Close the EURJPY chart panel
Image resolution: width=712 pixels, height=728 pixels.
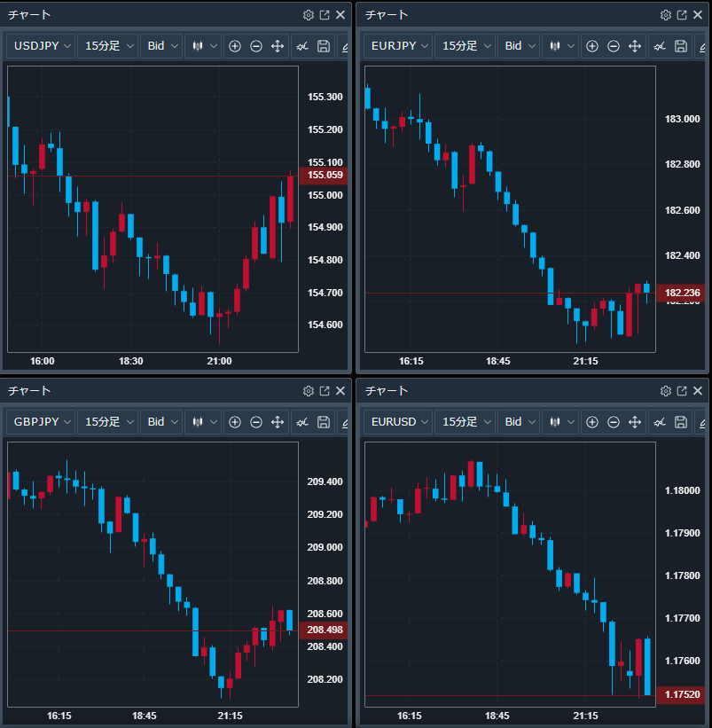pyautogui.click(x=698, y=15)
